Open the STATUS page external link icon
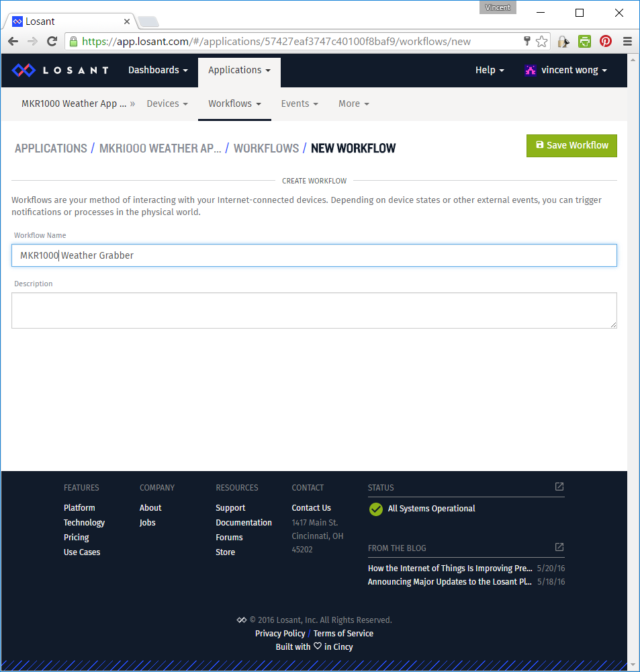The height and width of the screenshot is (672, 640). point(559,487)
